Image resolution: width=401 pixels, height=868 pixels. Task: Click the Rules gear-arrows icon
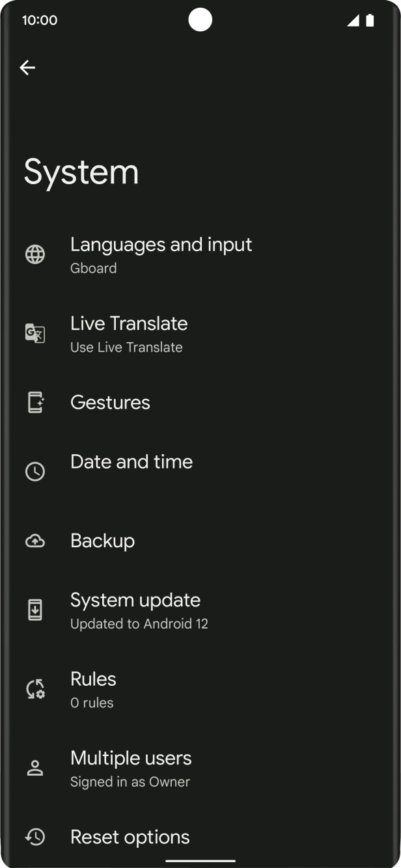[35, 688]
